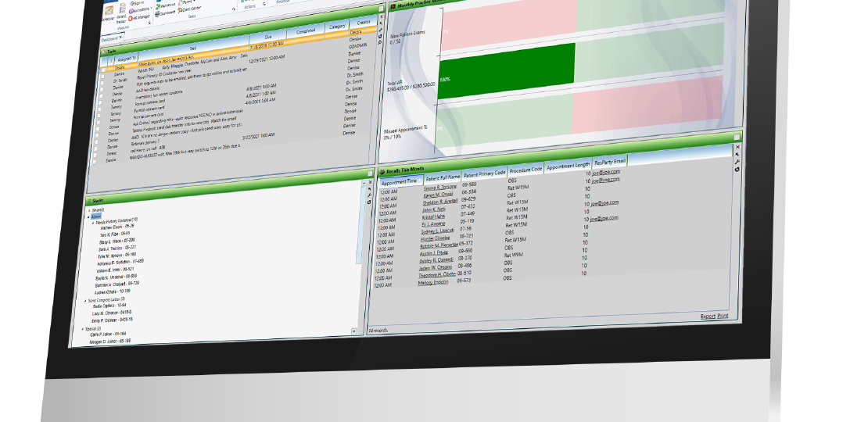Open patient John K. Neti link
868x422 pixels.
click(434, 210)
